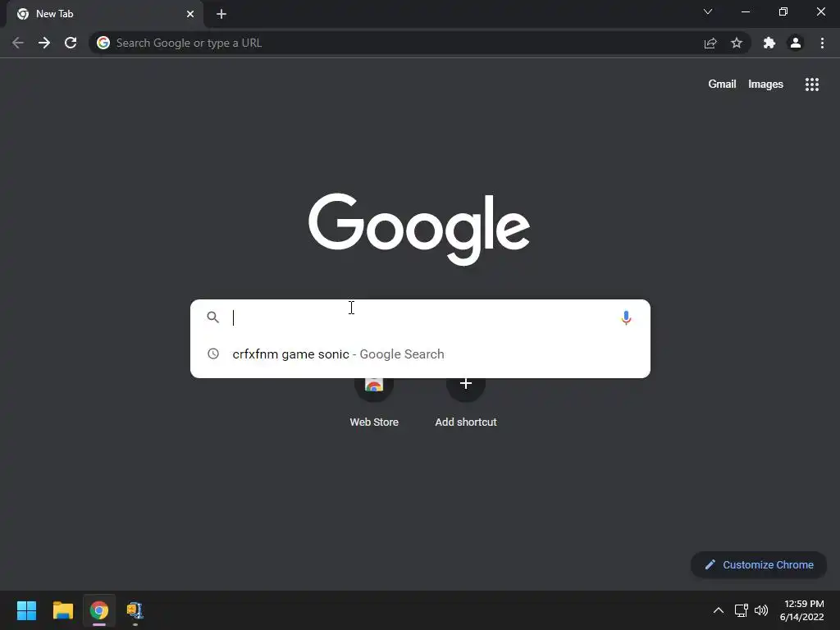
Task: Select the crfxfnm game sonic suggestion
Action: tap(421, 354)
